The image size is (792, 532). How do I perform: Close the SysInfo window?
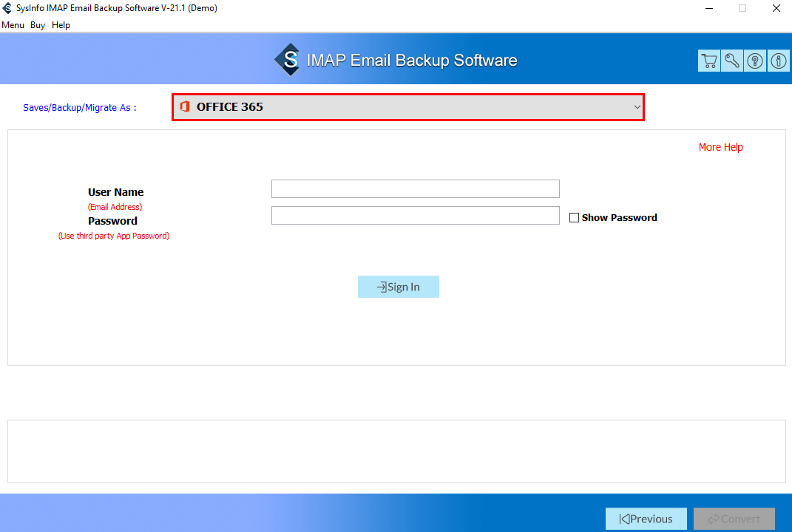[x=776, y=8]
